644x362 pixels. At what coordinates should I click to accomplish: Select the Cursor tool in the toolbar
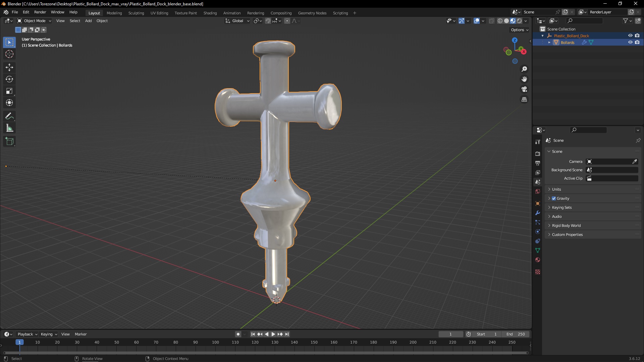[x=9, y=54]
